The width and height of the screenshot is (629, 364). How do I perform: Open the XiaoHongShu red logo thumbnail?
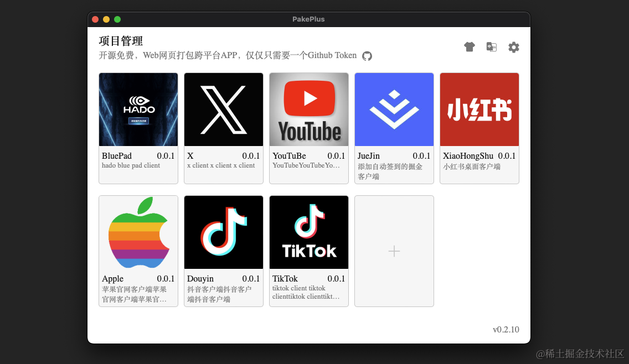click(480, 110)
